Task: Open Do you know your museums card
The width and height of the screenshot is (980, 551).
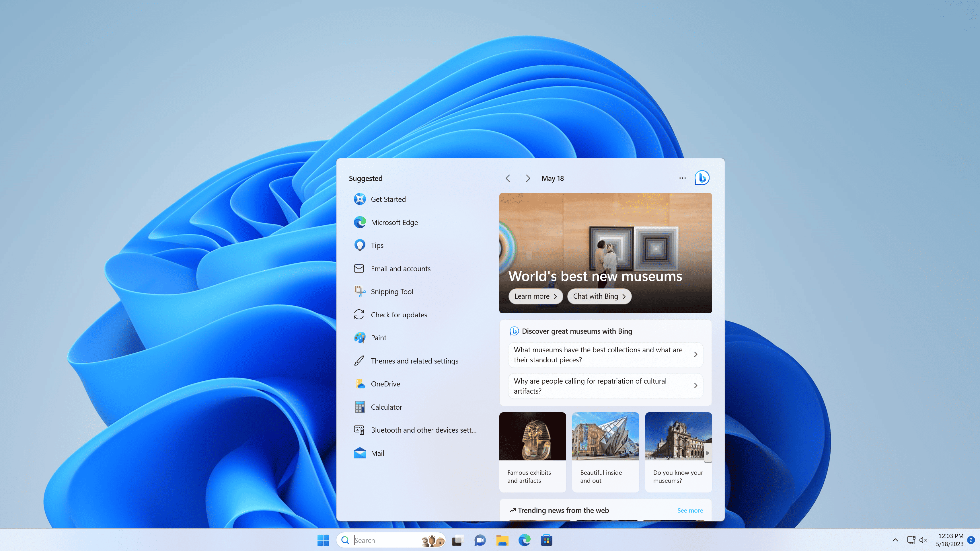Action: 678,452
